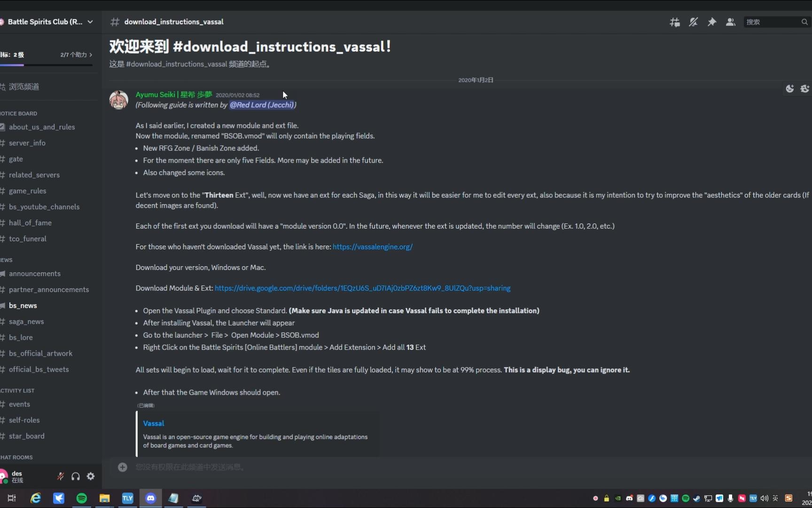The width and height of the screenshot is (812, 508).
Task: Open Windows Task View button
Action: (12, 498)
